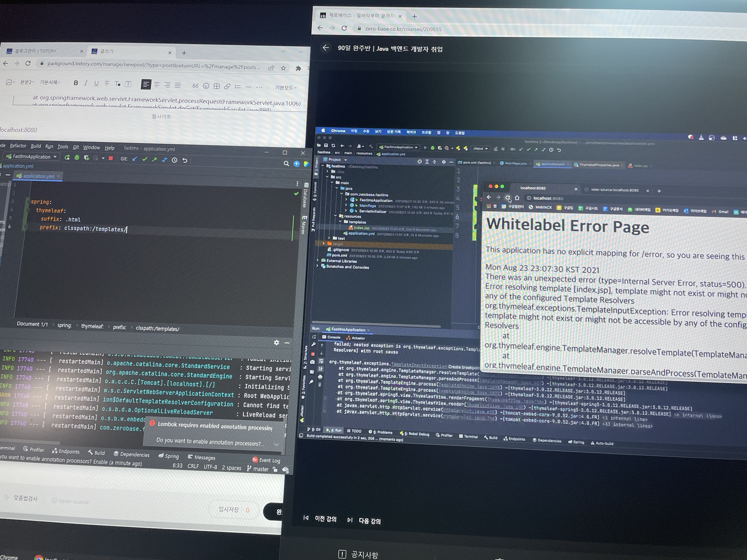Image resolution: width=747 pixels, height=560 pixels.
Task: Click the Search Everywhere magnifier icon
Action: coord(286,164)
